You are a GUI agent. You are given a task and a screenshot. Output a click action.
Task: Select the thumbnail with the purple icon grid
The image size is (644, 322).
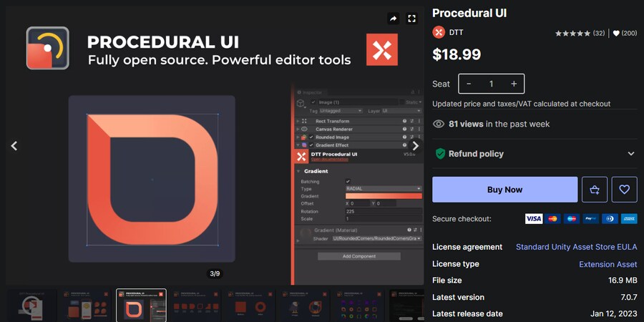coord(360,305)
